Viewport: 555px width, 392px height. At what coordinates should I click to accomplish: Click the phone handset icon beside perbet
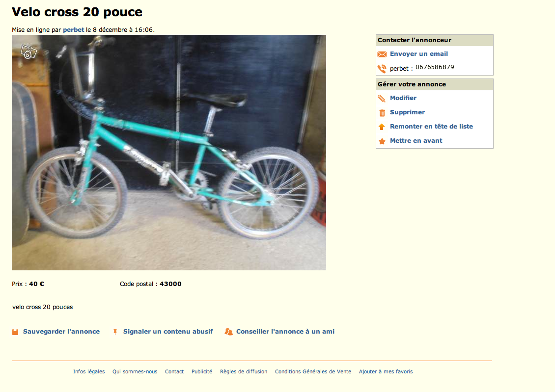(x=382, y=69)
